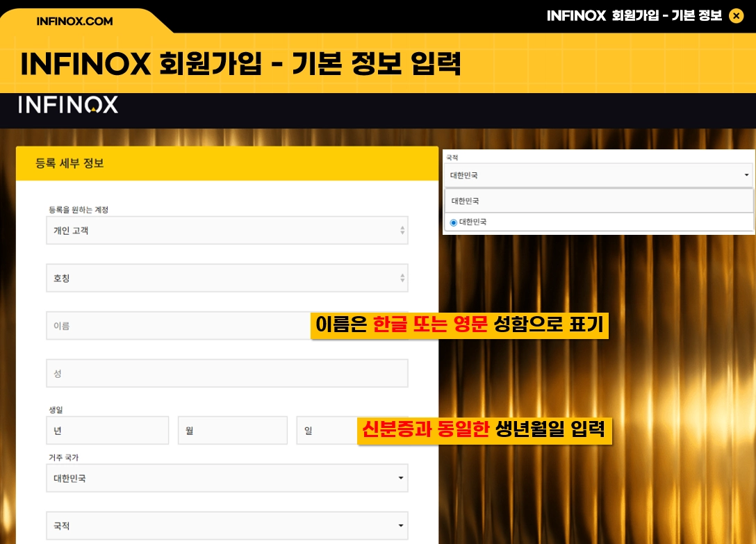Open the 등록을 원하는 계정 dropdown showing 개인 고객

pos(227,231)
